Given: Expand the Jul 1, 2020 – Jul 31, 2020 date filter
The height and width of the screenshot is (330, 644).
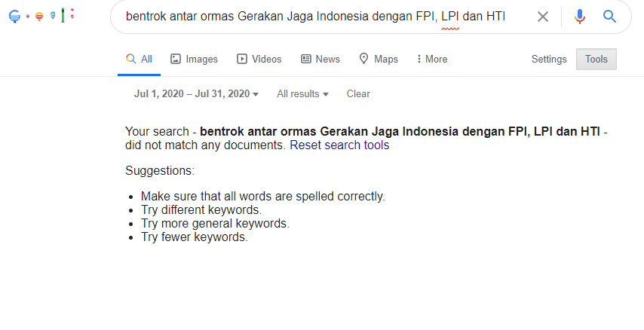Looking at the screenshot, I should 196,94.
